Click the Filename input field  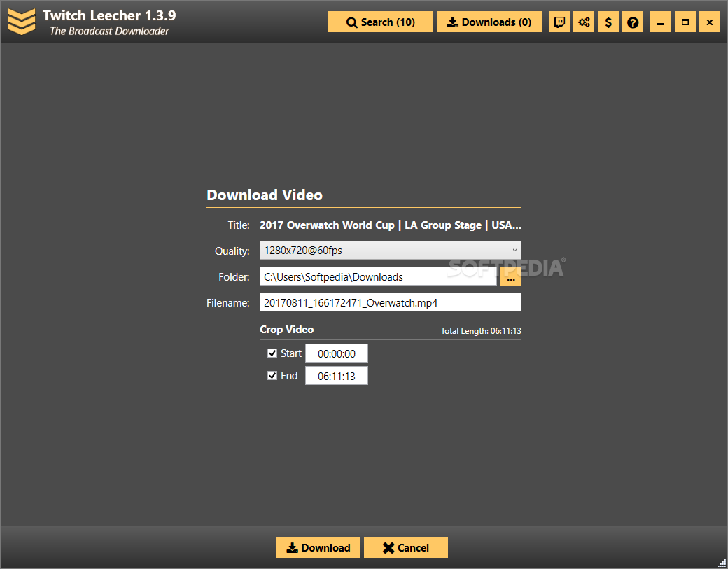tap(391, 302)
